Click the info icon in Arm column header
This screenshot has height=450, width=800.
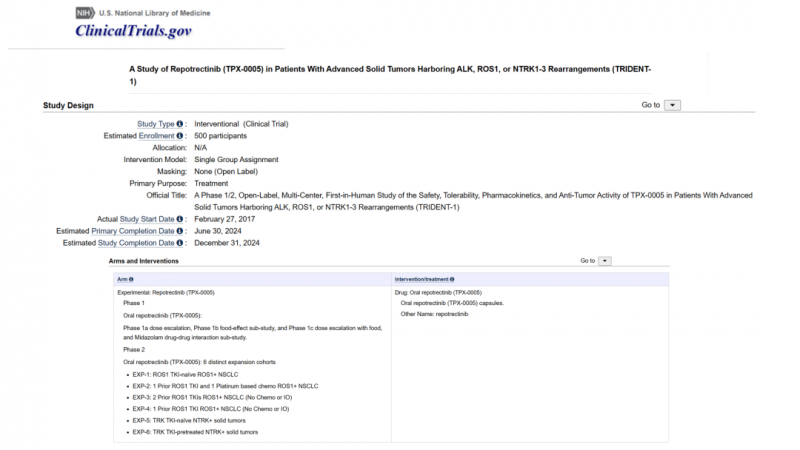(131, 280)
